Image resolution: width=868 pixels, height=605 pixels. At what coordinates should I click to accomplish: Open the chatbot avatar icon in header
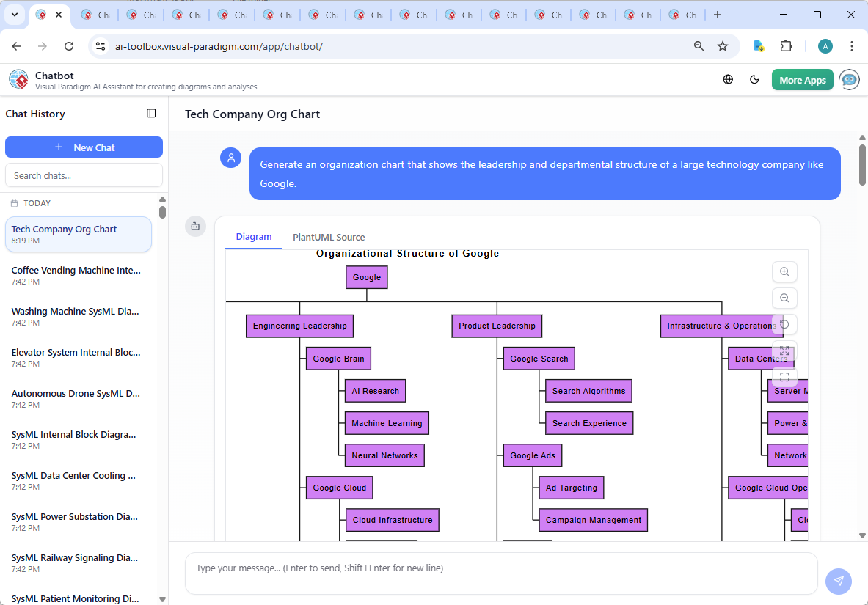[849, 80]
